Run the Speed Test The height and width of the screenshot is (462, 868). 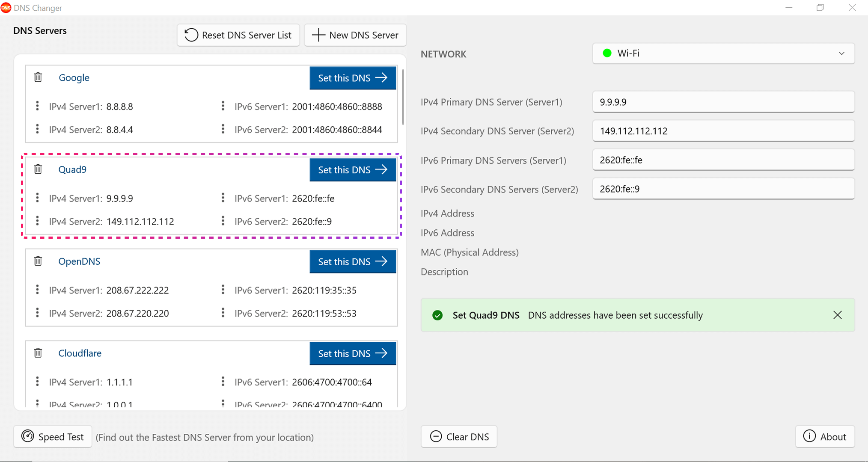pos(53,437)
